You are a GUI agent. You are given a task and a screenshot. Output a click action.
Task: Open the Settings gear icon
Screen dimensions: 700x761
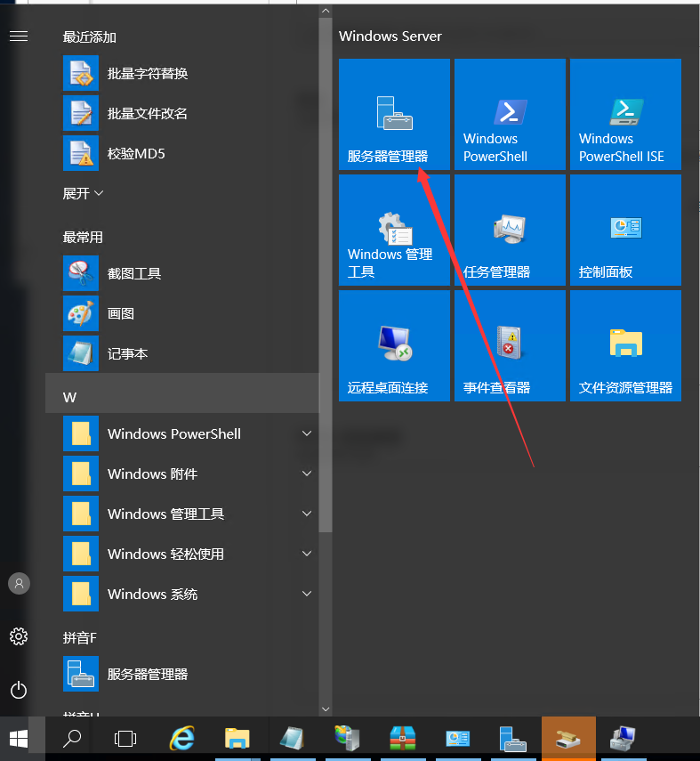pos(19,636)
